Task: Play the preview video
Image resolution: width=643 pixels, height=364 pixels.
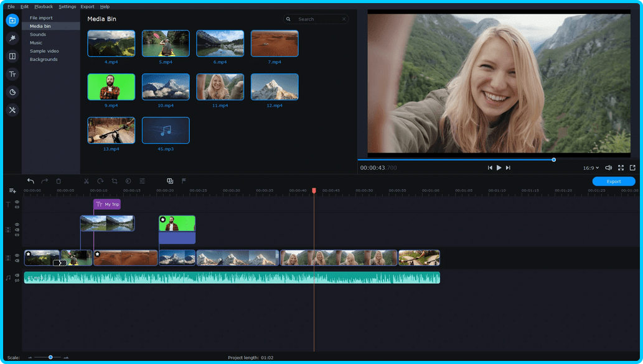Action: [x=499, y=167]
